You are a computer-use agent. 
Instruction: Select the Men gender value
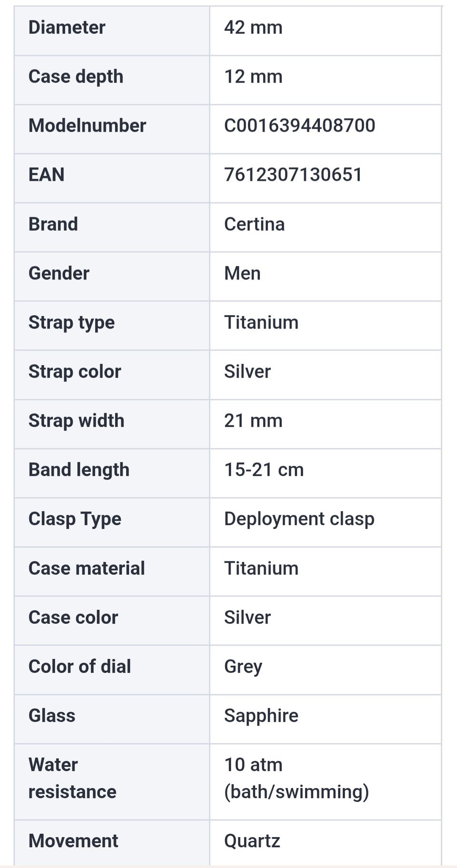pyautogui.click(x=242, y=273)
